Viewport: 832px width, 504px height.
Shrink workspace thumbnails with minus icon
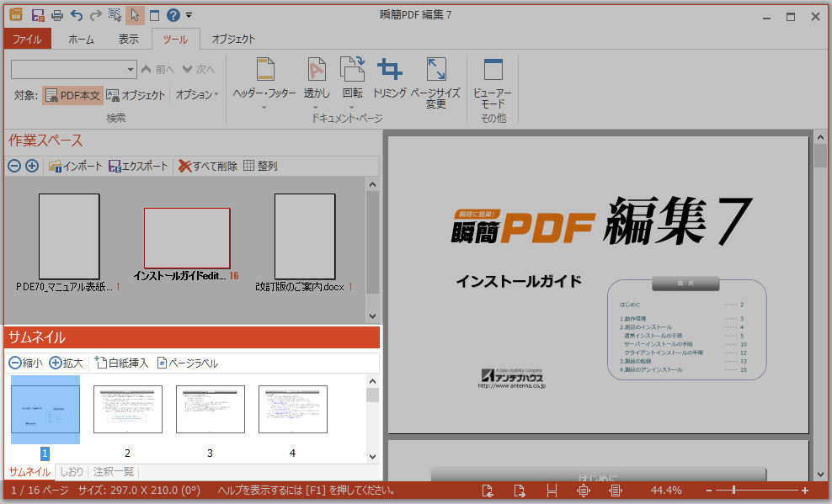14,166
